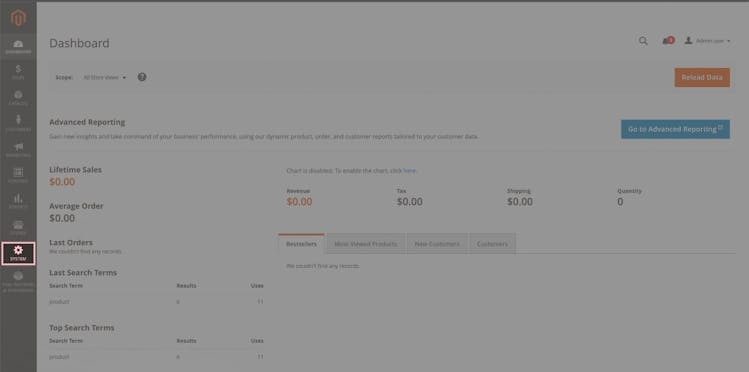Click search term row under Top Search Terms
This screenshot has width=749, height=372.
click(156, 357)
